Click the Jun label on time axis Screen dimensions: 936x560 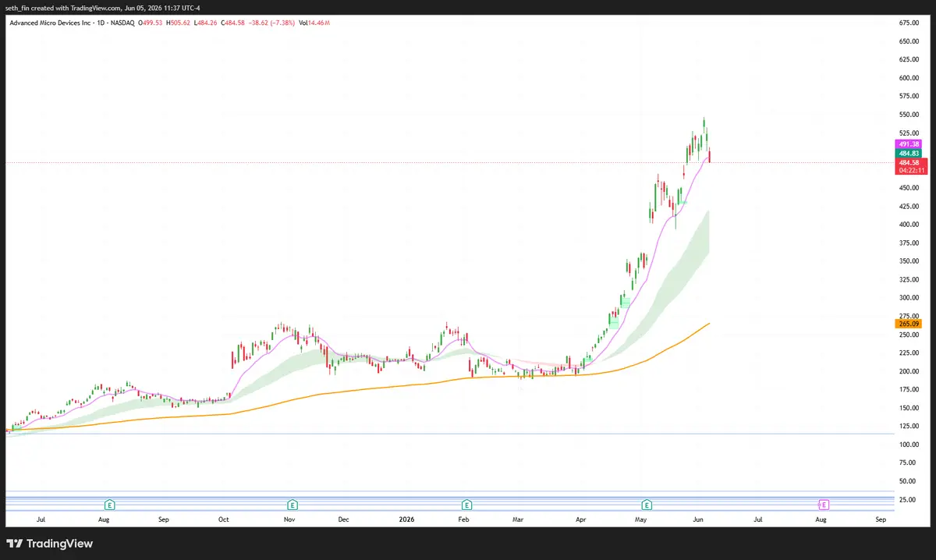(x=699, y=518)
